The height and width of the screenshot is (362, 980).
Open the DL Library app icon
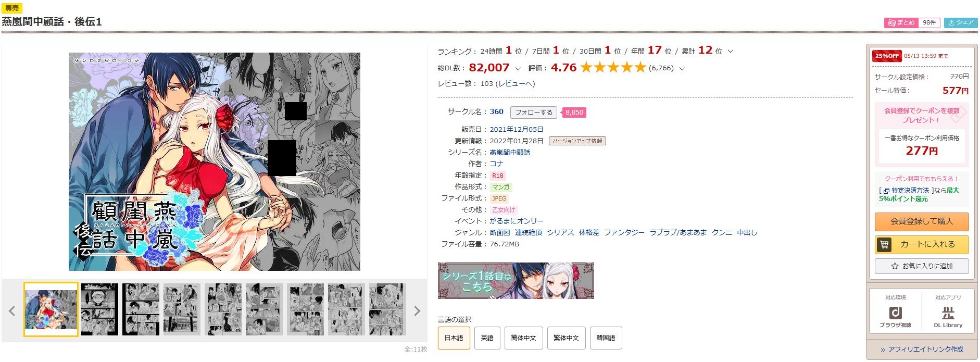pyautogui.click(x=948, y=313)
